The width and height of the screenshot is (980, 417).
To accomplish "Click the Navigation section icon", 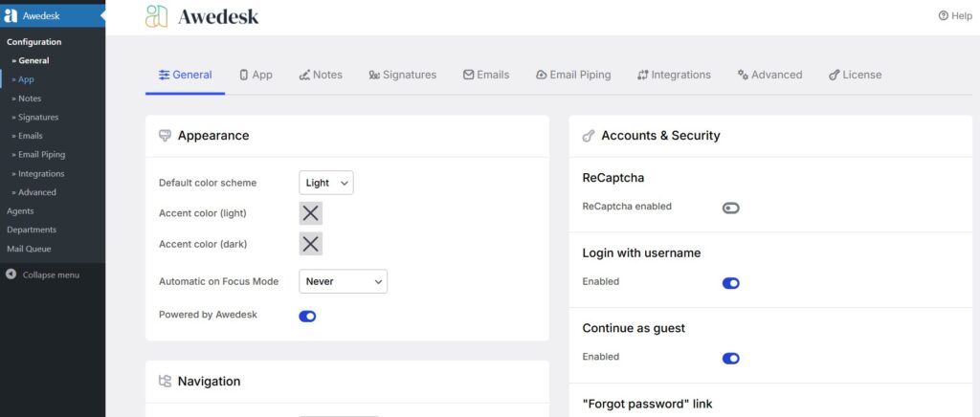I will (165, 381).
